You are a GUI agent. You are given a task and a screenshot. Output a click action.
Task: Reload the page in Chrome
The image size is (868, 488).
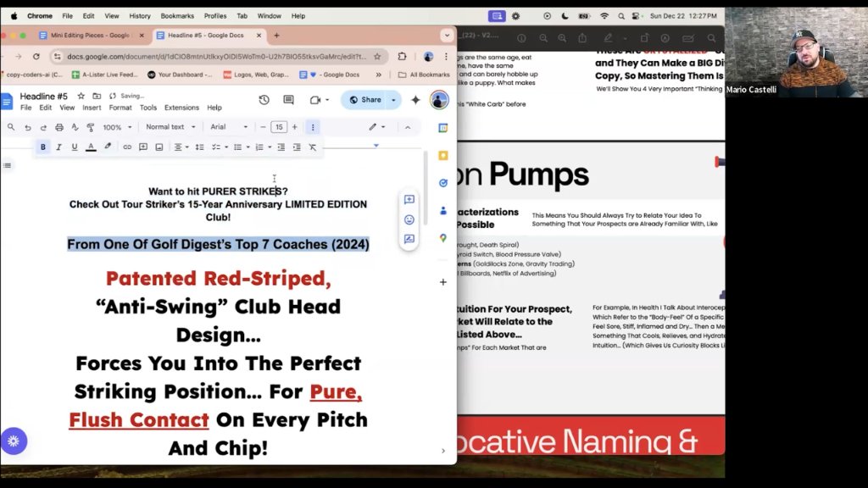[36, 57]
